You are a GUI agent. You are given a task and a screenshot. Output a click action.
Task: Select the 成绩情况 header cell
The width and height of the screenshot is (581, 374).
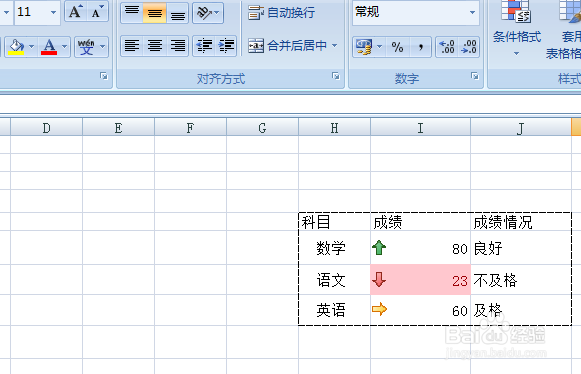(521, 222)
